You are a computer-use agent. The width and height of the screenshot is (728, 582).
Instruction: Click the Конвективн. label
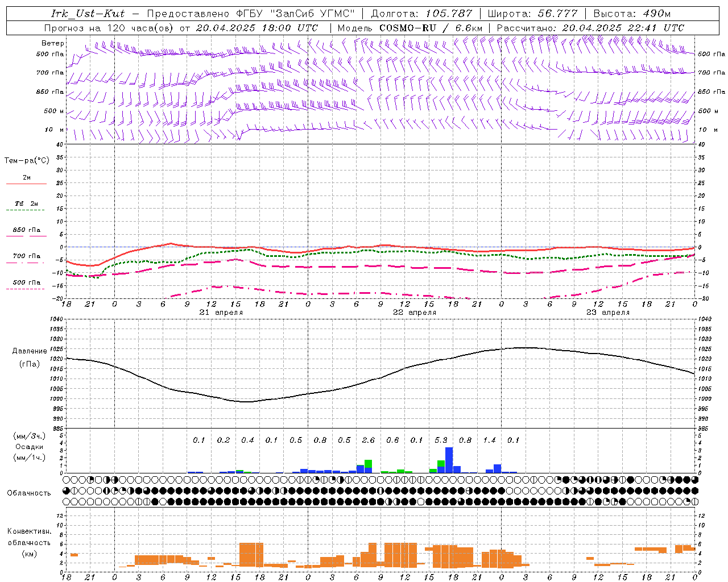pos(30,531)
